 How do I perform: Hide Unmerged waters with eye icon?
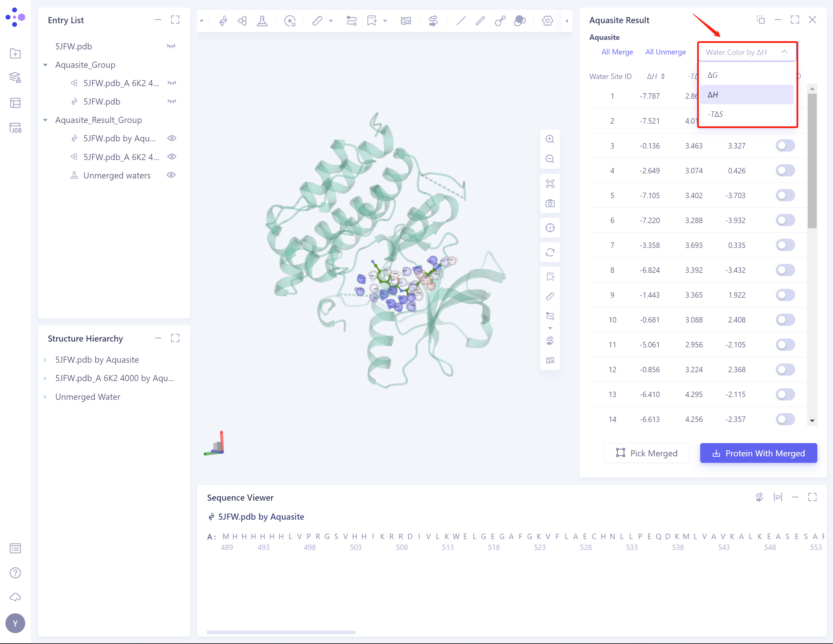171,175
